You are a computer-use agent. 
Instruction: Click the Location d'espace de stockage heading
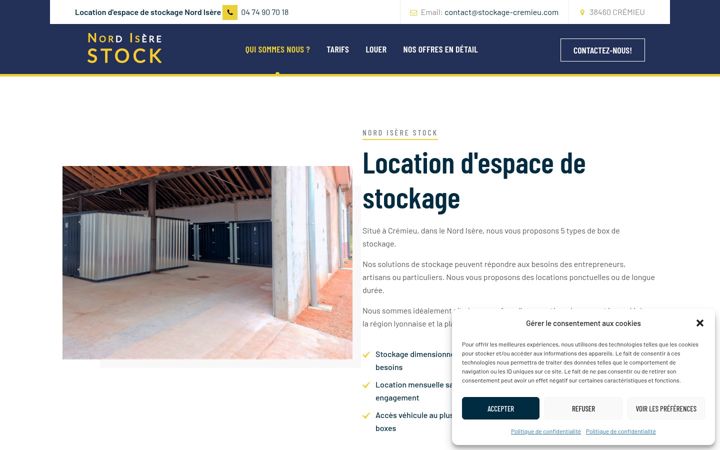coord(474,181)
